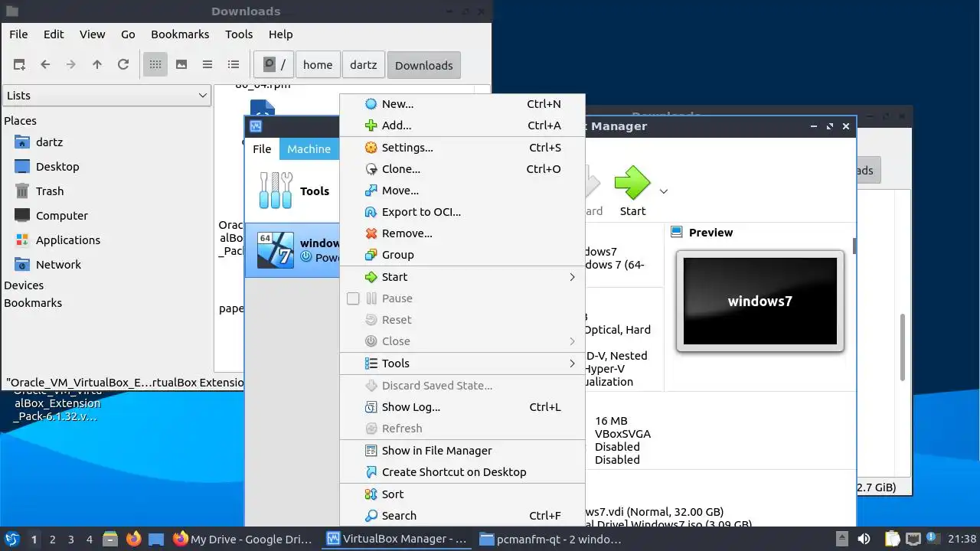Switch to detailed list view
The height and width of the screenshot is (551, 980).
234,65
